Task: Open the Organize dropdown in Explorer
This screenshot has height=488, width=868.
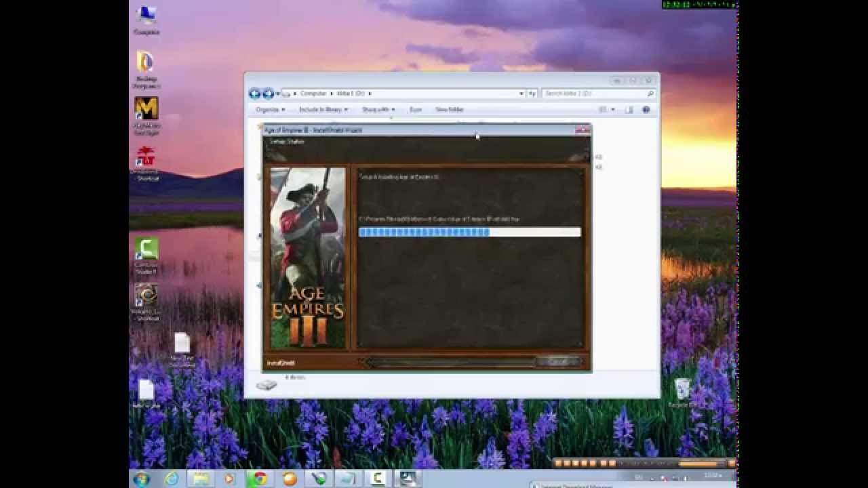Action: point(271,110)
